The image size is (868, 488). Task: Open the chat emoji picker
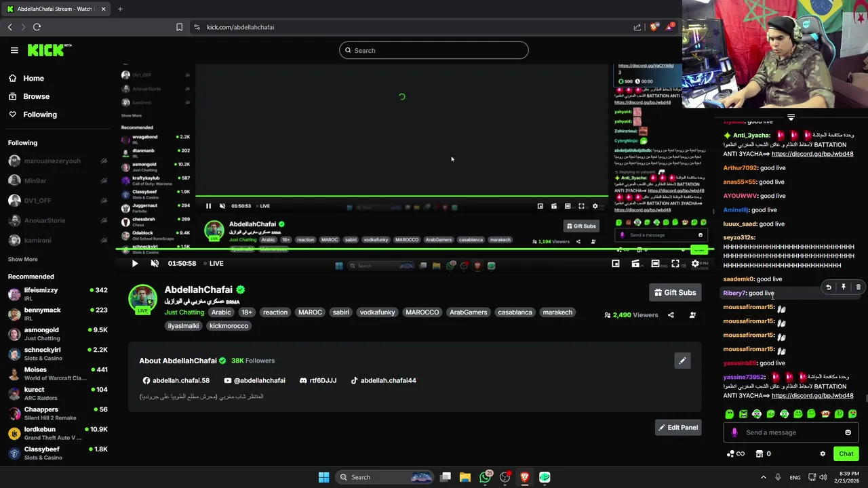pos(848,432)
